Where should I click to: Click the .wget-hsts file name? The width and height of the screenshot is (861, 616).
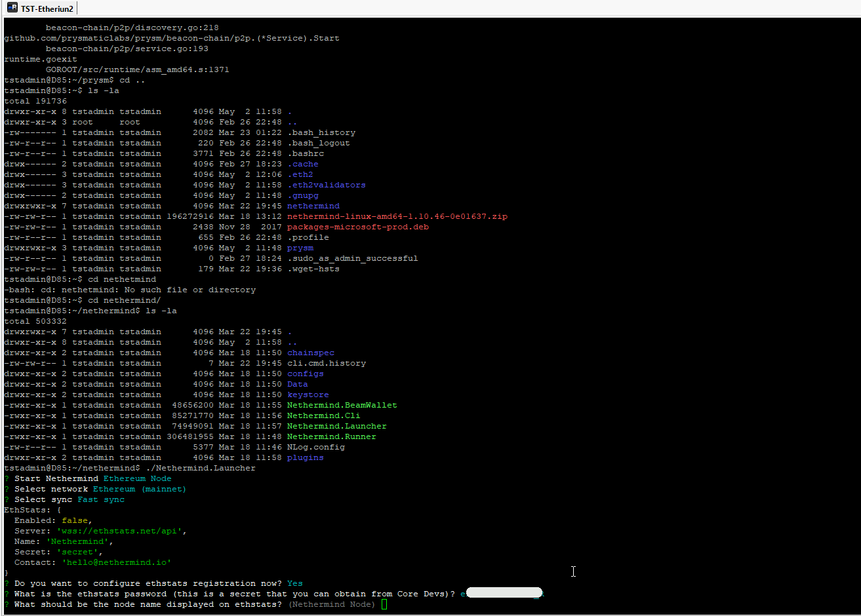(x=313, y=269)
